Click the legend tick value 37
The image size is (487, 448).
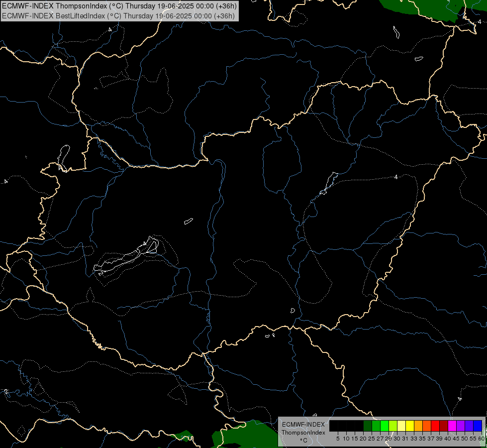click(x=431, y=439)
